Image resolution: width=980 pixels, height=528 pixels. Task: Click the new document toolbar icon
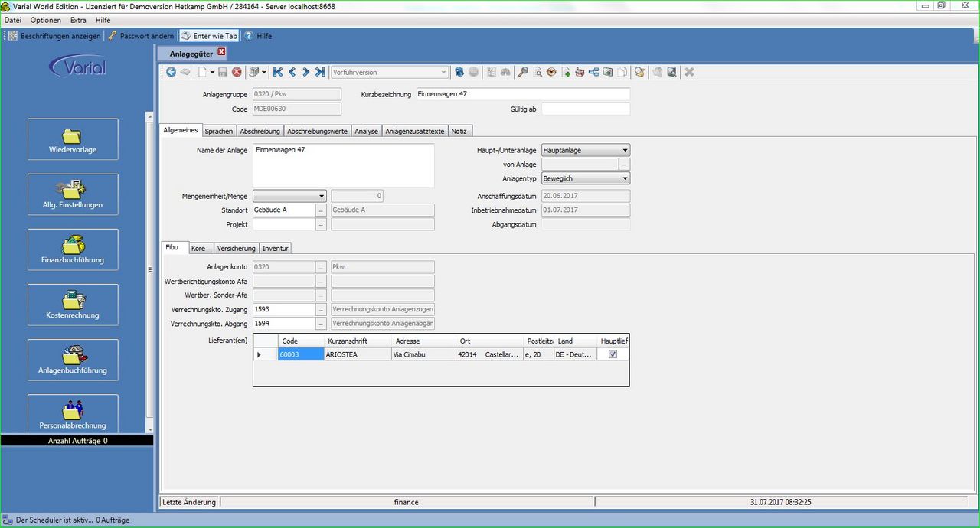pyautogui.click(x=202, y=72)
